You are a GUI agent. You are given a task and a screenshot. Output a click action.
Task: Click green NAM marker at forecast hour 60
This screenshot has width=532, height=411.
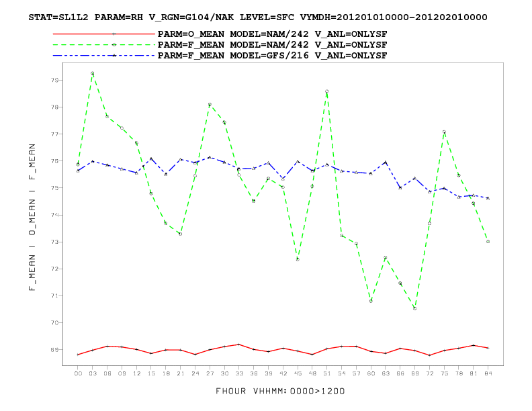(x=371, y=301)
